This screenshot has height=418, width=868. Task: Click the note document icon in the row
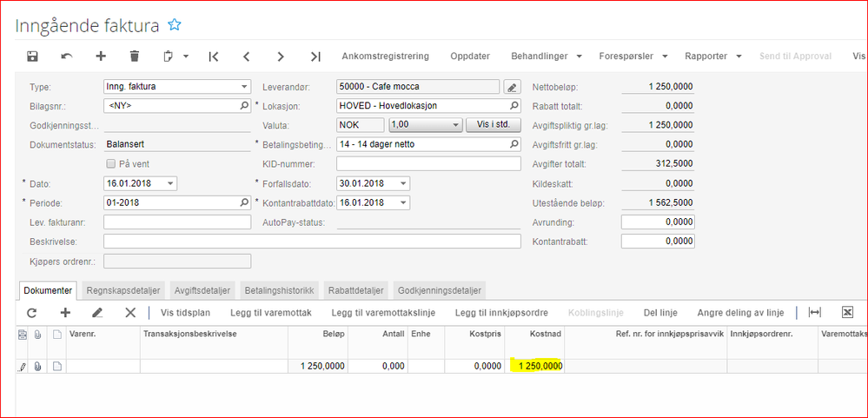pos(57,366)
